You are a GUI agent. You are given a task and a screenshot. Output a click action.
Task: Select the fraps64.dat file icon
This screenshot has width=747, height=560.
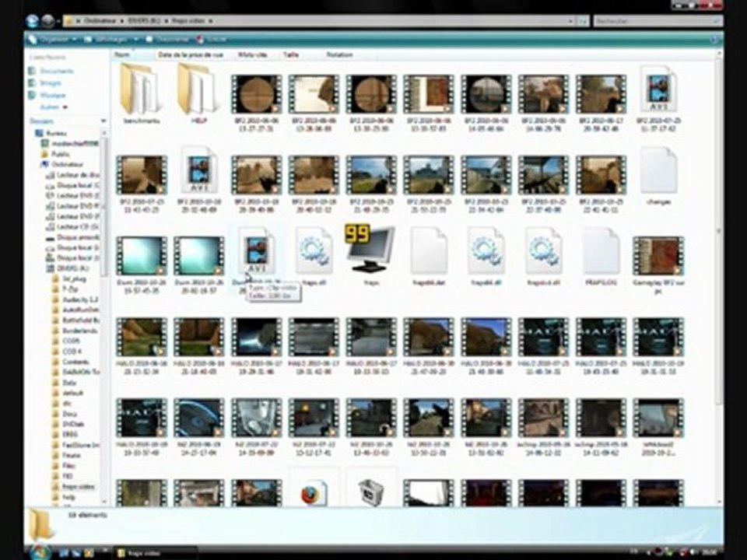[x=428, y=250]
